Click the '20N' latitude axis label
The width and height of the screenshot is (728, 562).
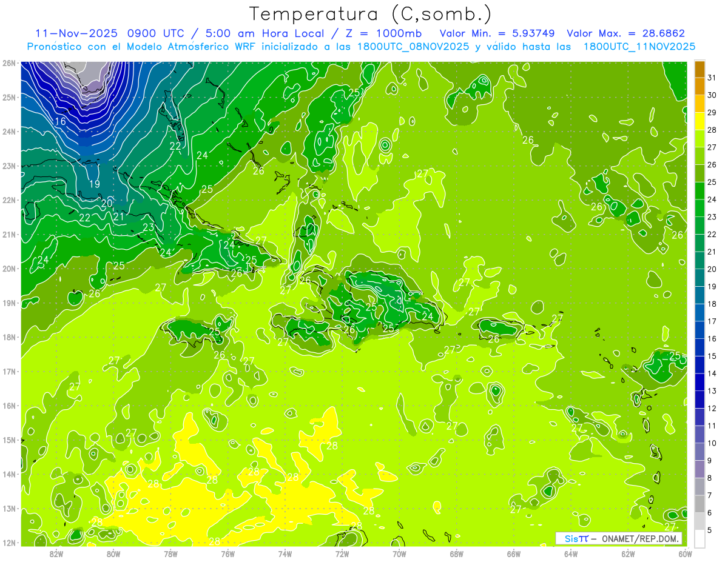(9, 269)
